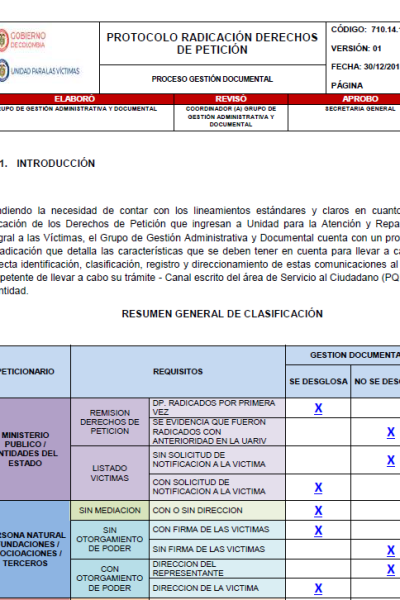Screen dimensions: 400x600
Task: Click SIN OTORGAMIENTO DE PODER cell
Action: (x=110, y=539)
